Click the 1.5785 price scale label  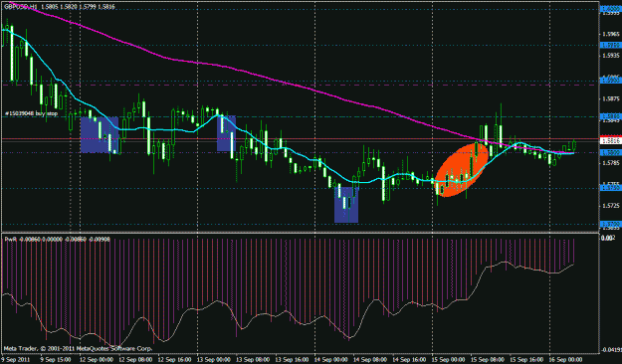tap(611, 163)
